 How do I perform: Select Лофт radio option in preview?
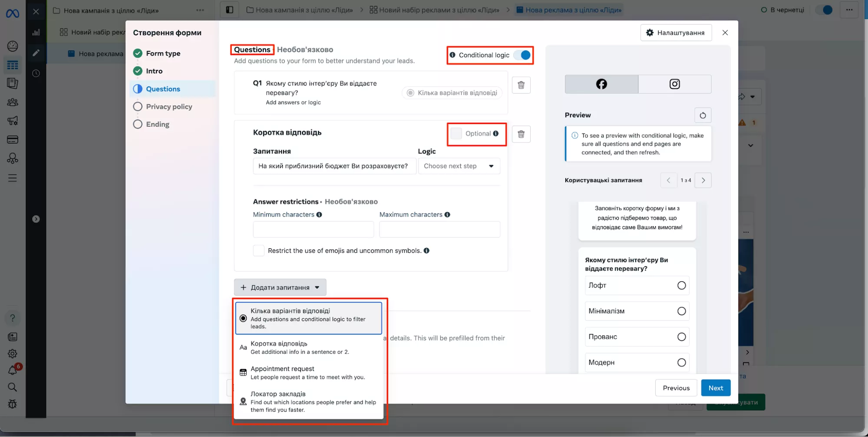tap(681, 286)
